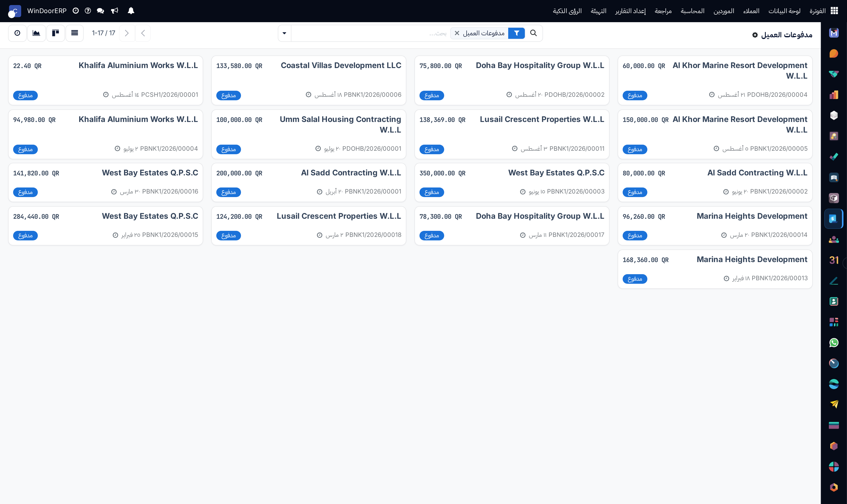
Task: Open the المحاسبة menu
Action: coord(692,11)
